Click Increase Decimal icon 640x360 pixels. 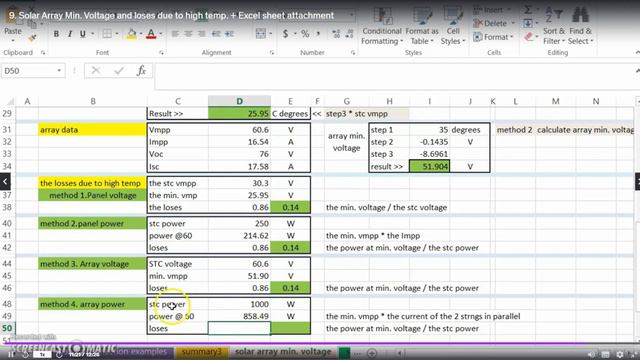coord(336,34)
